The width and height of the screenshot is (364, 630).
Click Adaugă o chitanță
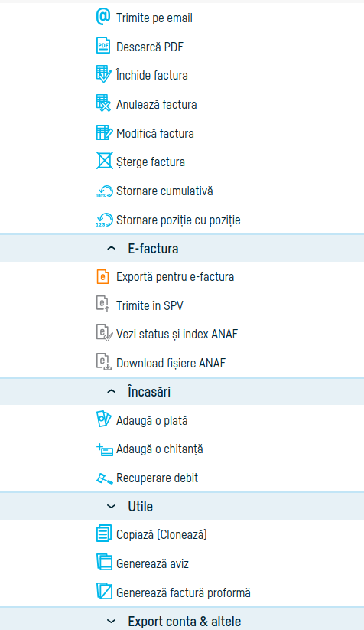point(159,449)
